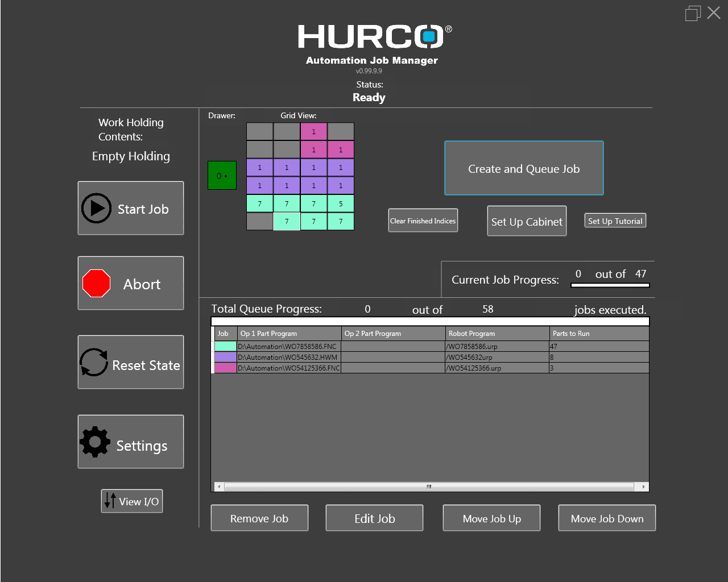Click the Job column header

pos(225,334)
